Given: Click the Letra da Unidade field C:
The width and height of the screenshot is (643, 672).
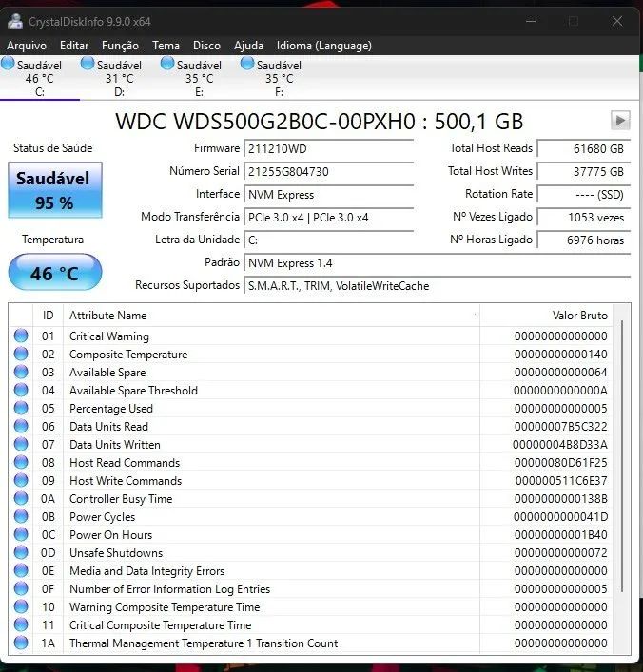Looking at the screenshot, I should click(328, 240).
